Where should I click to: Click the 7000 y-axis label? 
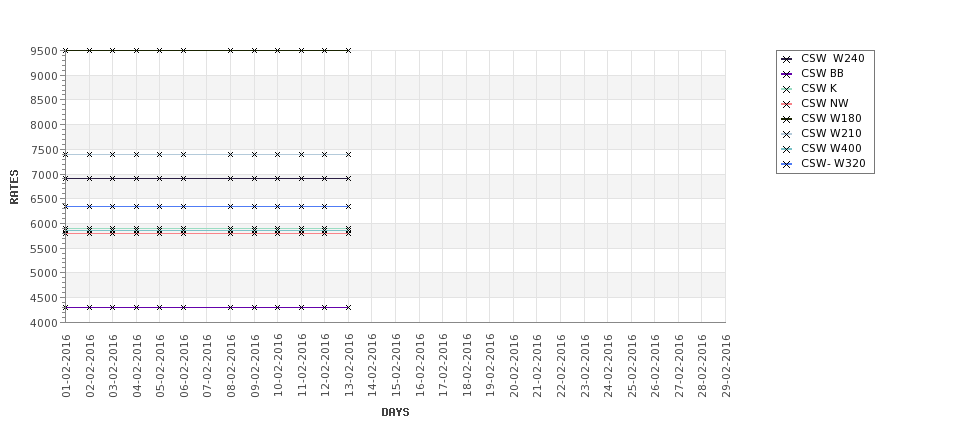44,175
